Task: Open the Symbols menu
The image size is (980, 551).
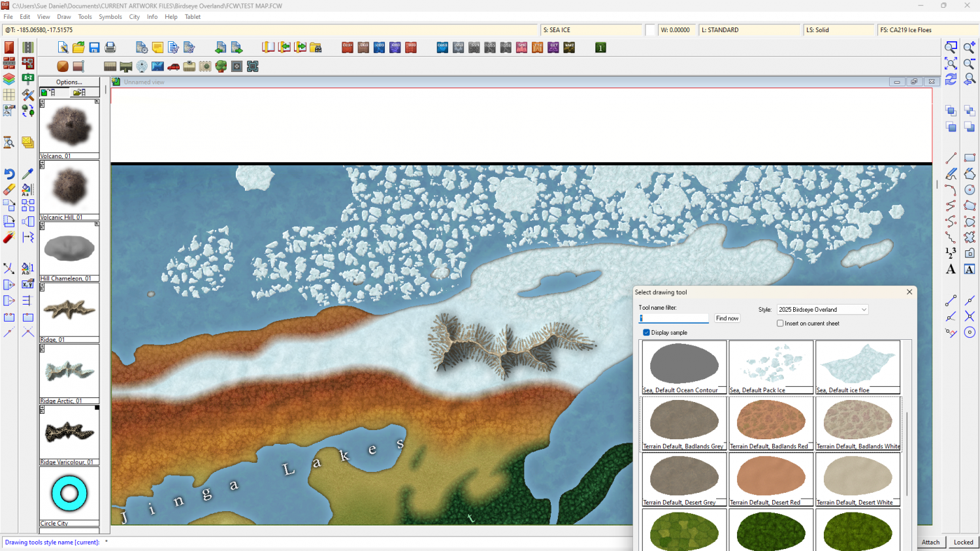Action: pos(110,17)
